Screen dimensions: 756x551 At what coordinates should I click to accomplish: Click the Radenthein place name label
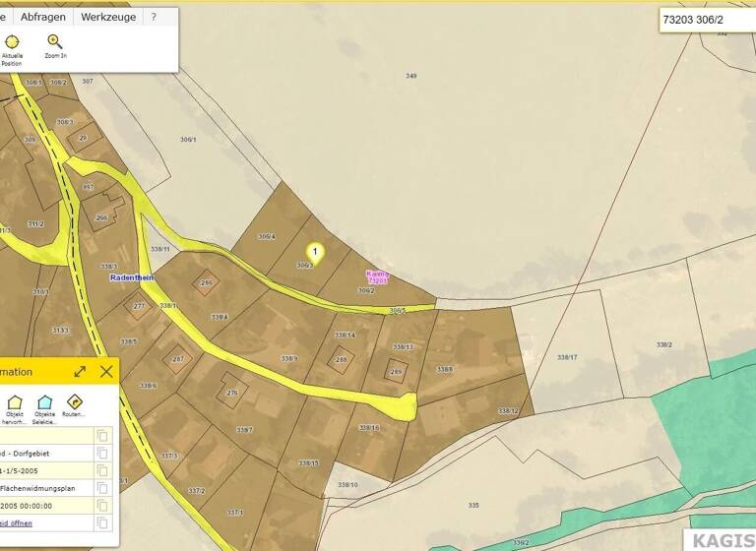(x=132, y=278)
